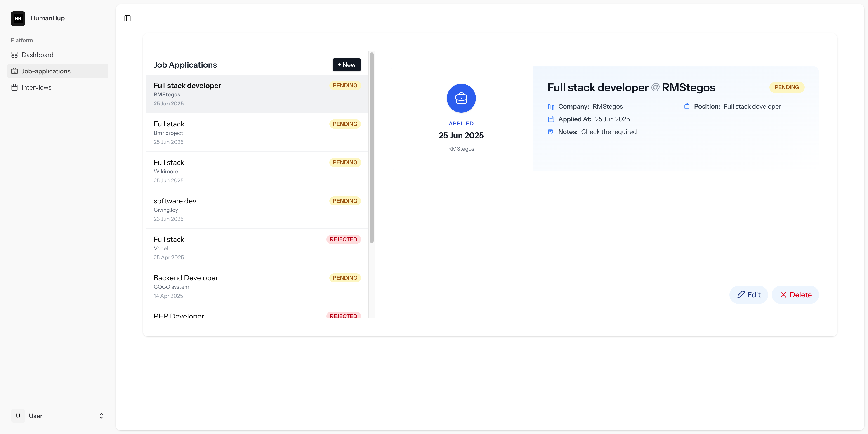The image size is (868, 434).
Task: Click the HumanHup brand name
Action: 47,18
